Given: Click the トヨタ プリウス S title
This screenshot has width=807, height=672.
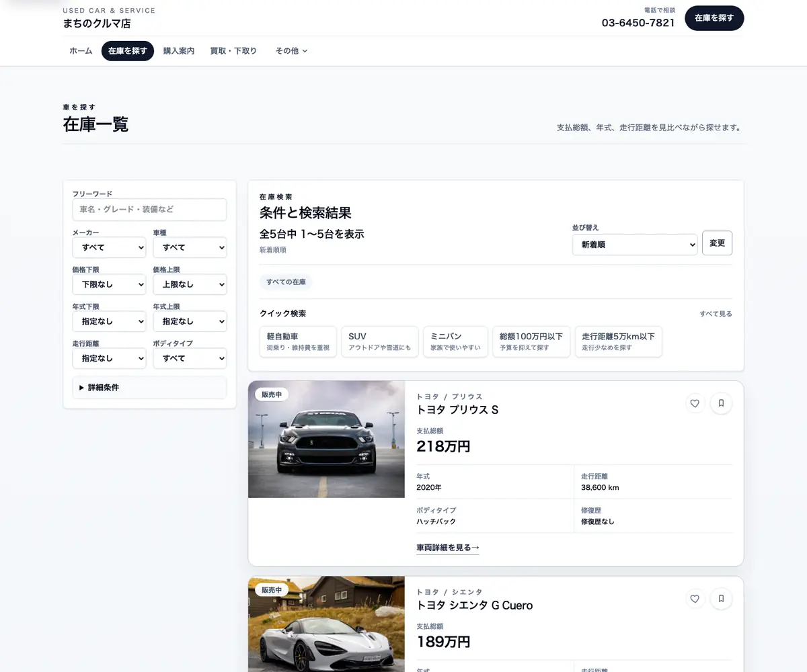Looking at the screenshot, I should [457, 410].
